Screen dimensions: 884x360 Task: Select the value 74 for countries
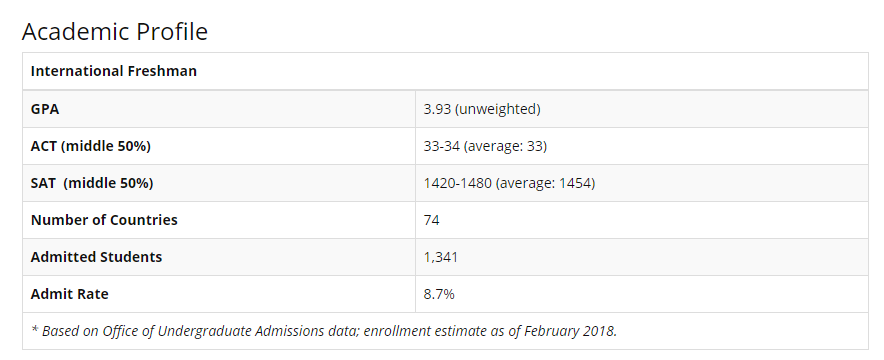point(431,220)
